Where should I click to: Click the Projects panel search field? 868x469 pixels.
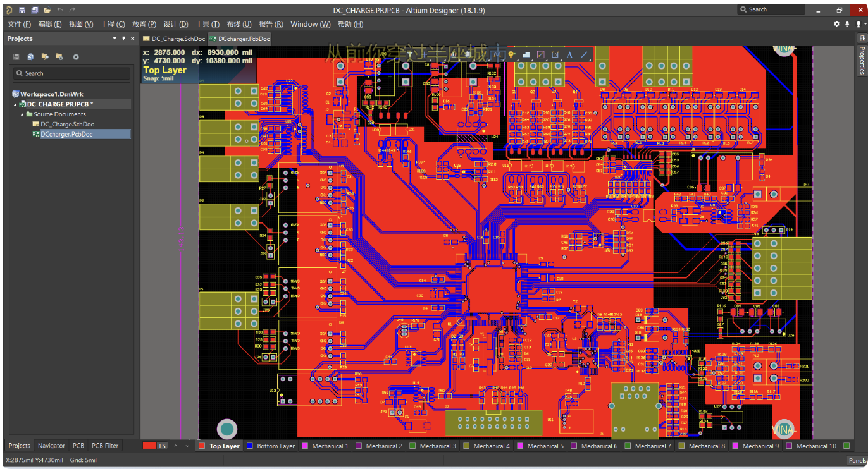(71, 73)
